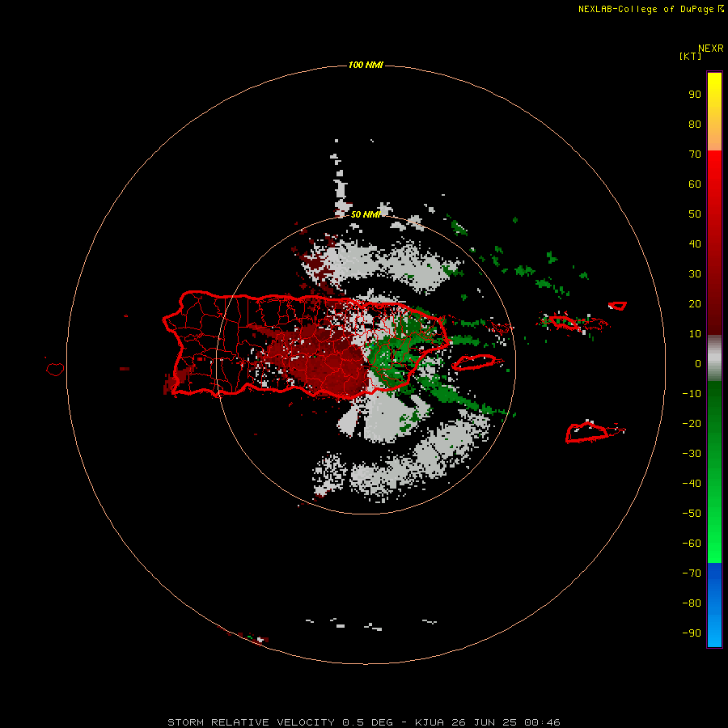The image size is (728, 728).
Task: Select the -90 tick on the velocity scale
Action: coord(692,633)
